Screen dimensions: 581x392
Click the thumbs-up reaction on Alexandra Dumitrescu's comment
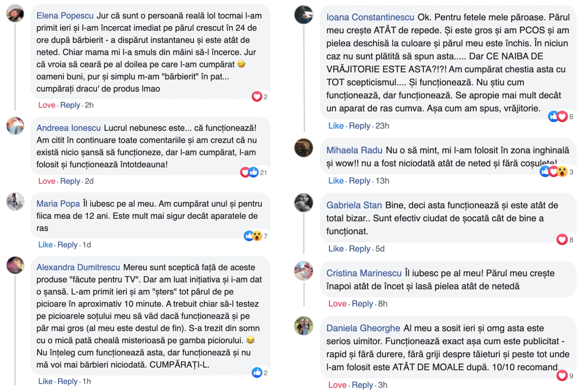click(x=257, y=373)
